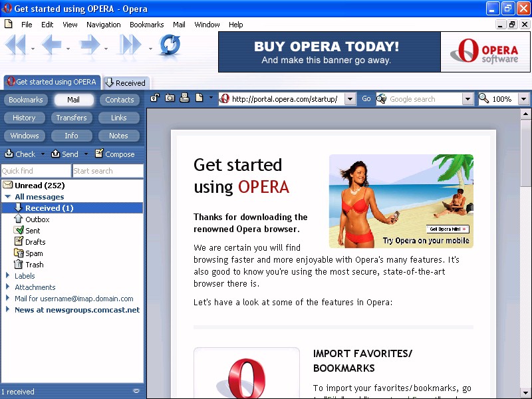Open the Navigation menu
This screenshot has width=532, height=399.
click(103, 25)
